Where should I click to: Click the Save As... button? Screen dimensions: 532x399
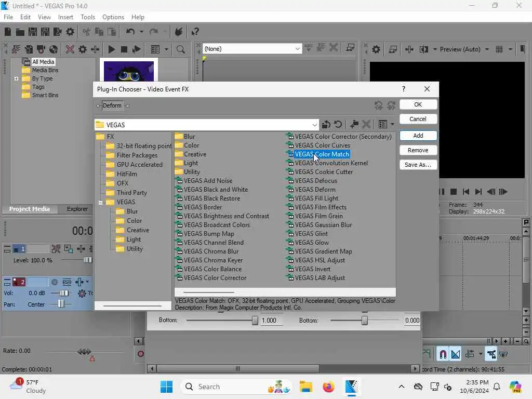(418, 165)
